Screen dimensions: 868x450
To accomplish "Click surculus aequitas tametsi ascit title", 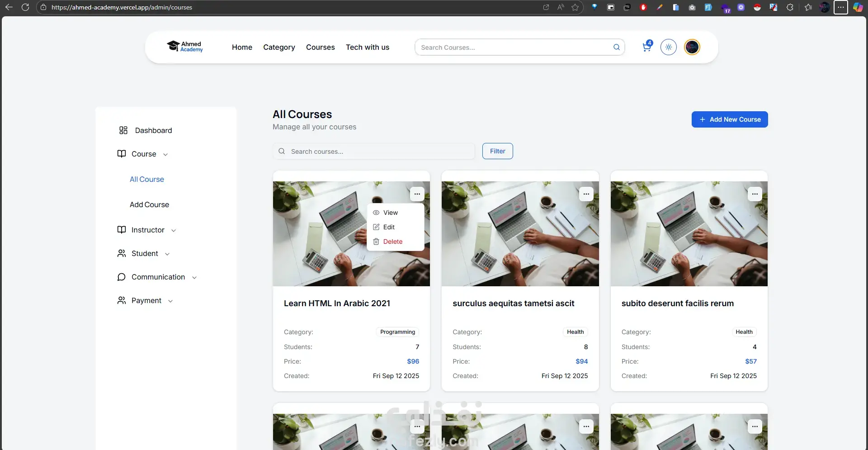I will pyautogui.click(x=513, y=303).
